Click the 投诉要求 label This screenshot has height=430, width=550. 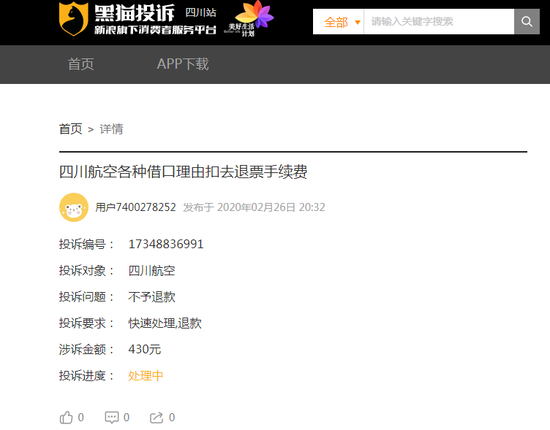[86, 323]
